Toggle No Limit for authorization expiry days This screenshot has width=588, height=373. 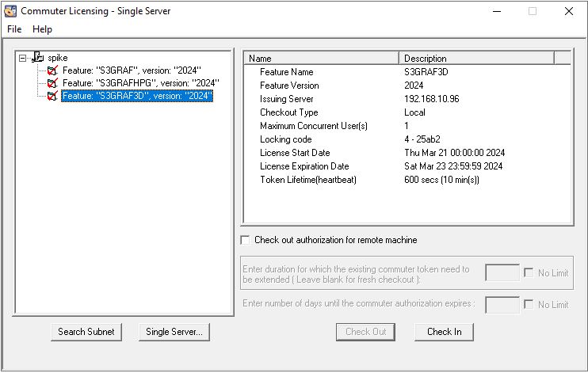pos(529,304)
